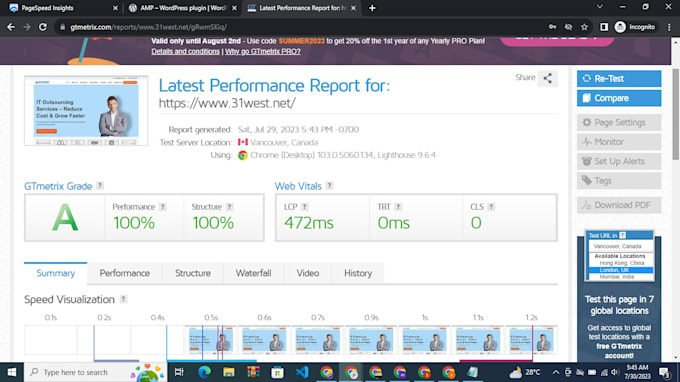Open Task View on the taskbar
680x382 pixels.
[x=179, y=372]
